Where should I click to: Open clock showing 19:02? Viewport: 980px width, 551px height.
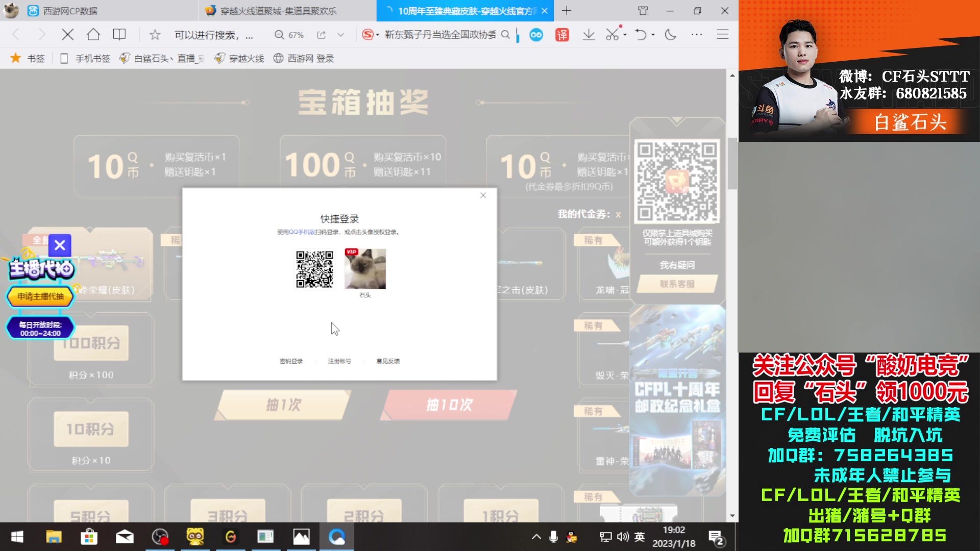tap(674, 537)
